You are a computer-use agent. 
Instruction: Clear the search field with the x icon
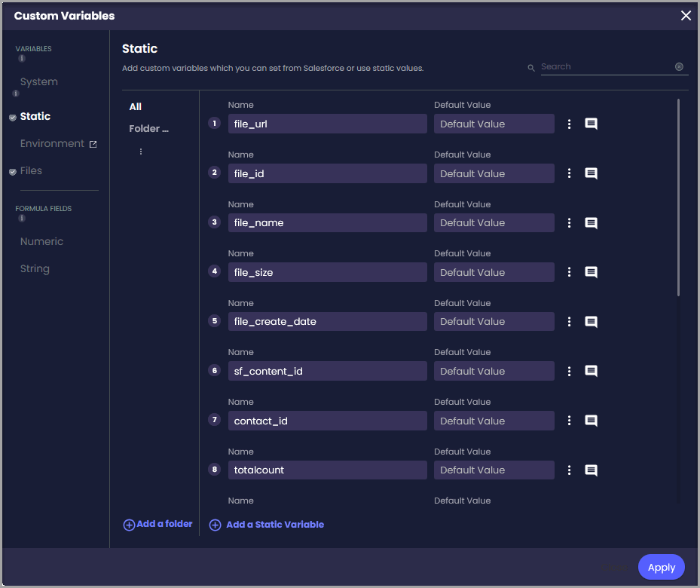(679, 66)
